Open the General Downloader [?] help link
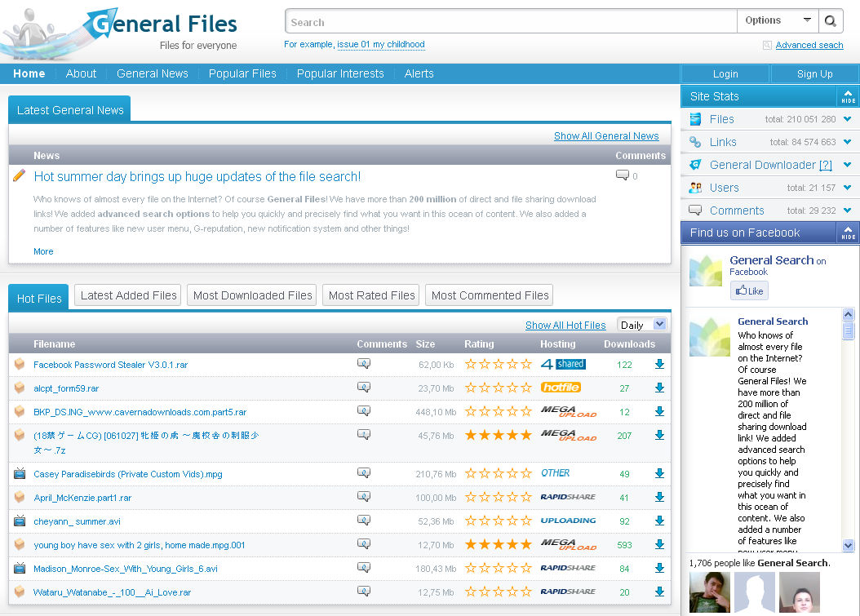860x616 pixels. click(x=826, y=165)
